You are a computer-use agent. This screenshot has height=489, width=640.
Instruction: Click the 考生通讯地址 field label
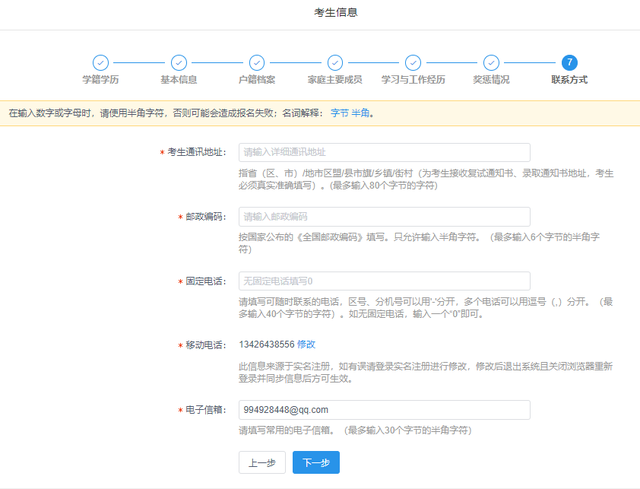click(x=197, y=152)
